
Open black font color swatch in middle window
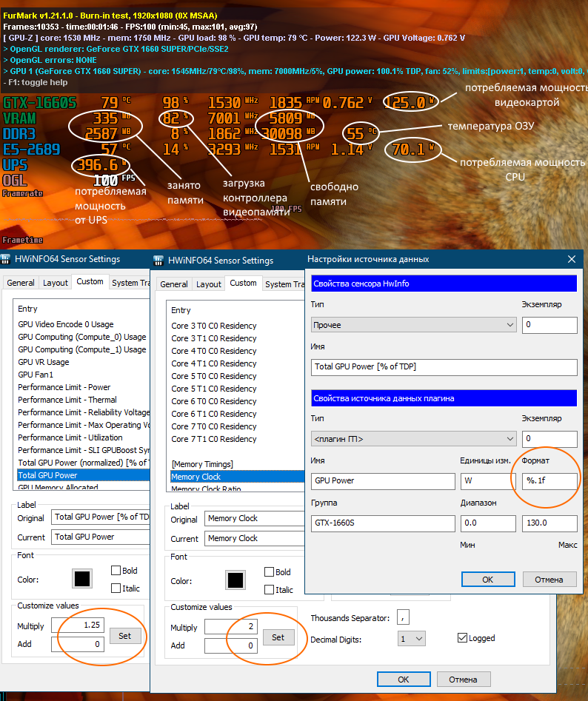(235, 580)
